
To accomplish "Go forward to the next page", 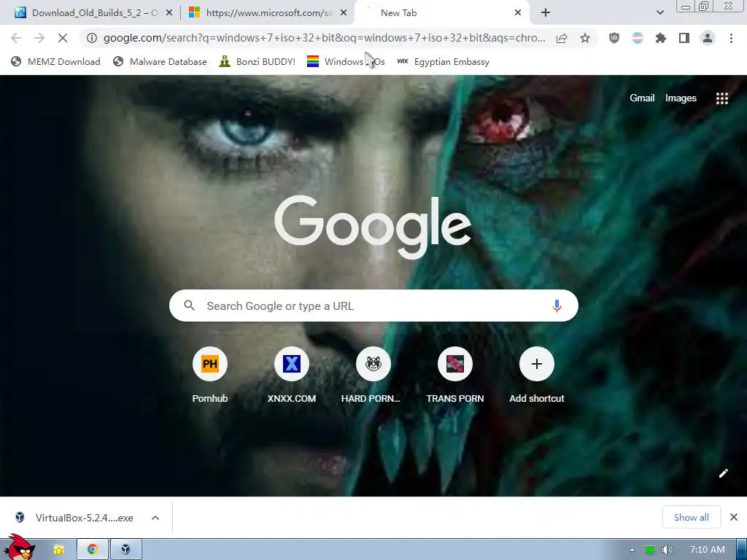I will coord(39,38).
